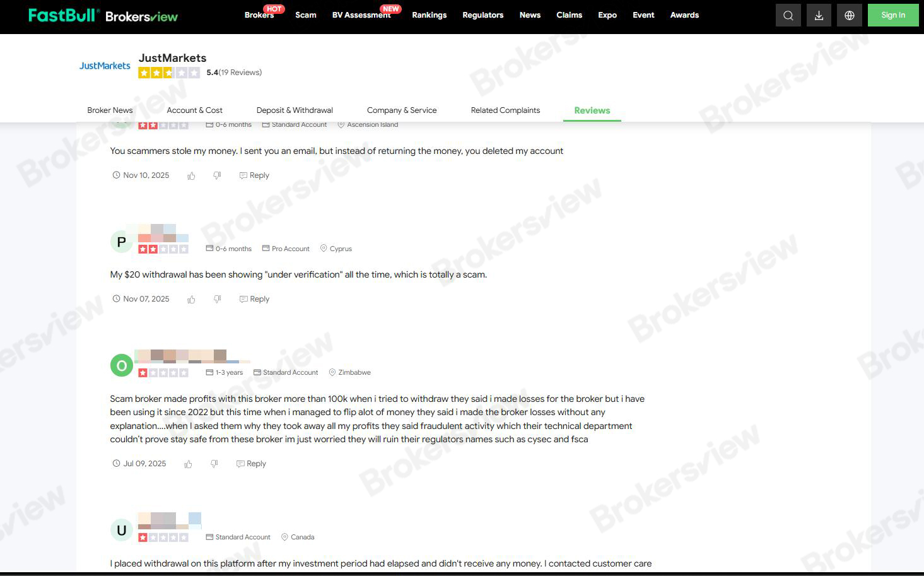This screenshot has height=576, width=924.
Task: Open the Regulators page
Action: (x=483, y=15)
